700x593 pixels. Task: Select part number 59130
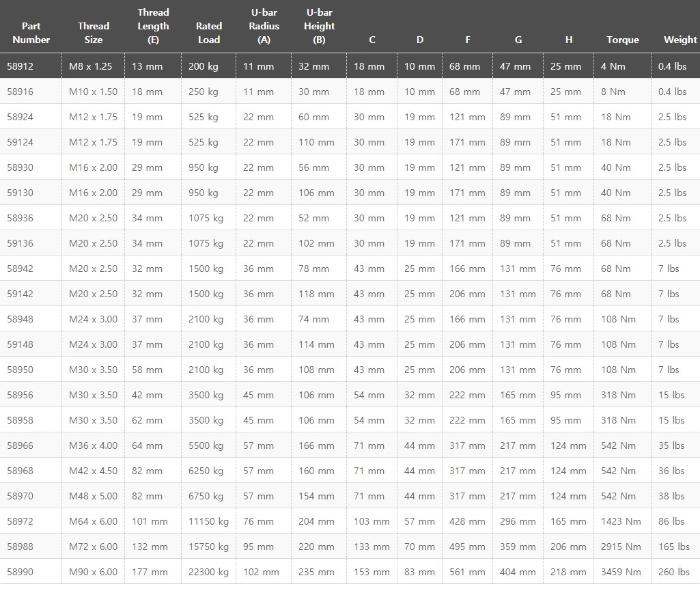(20, 193)
